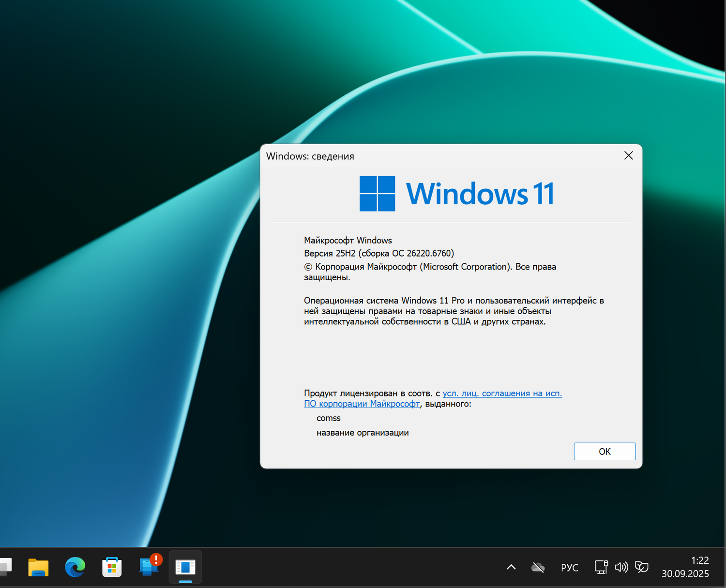Open Phone Link showing the alert badge
Screen dimensions: 726x588
(x=148, y=567)
